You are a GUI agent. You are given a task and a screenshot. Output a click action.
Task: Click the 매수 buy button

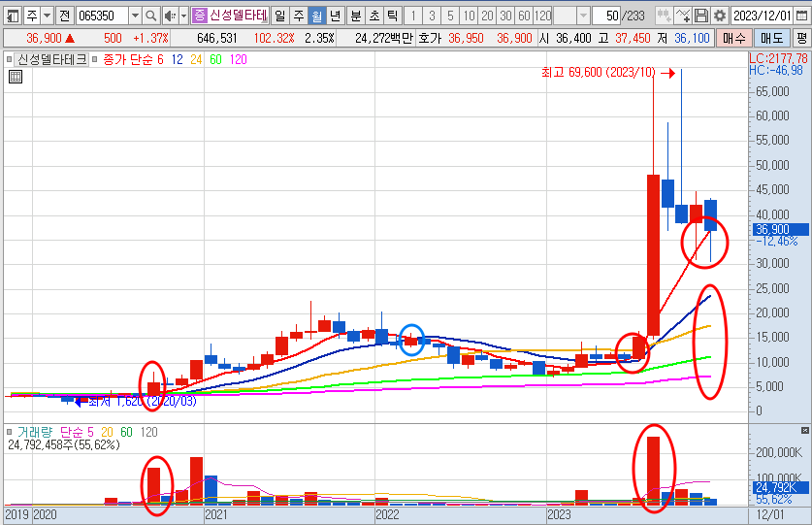point(734,39)
